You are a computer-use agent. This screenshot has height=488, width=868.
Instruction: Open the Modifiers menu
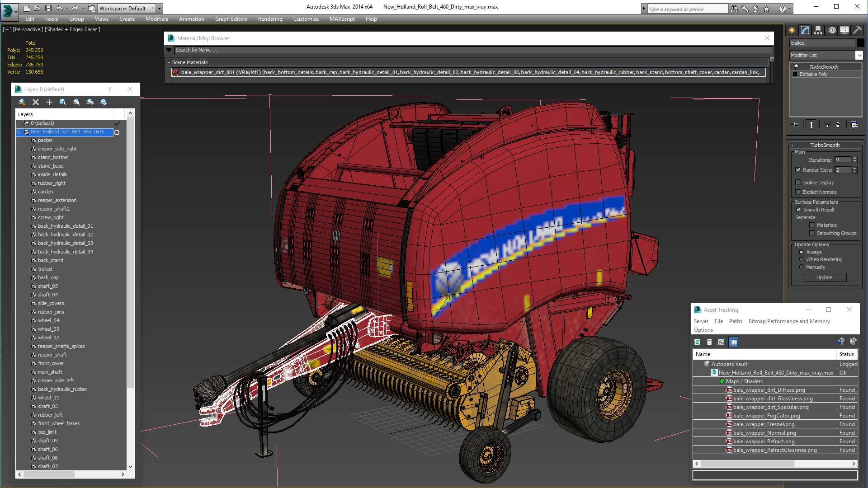[156, 19]
